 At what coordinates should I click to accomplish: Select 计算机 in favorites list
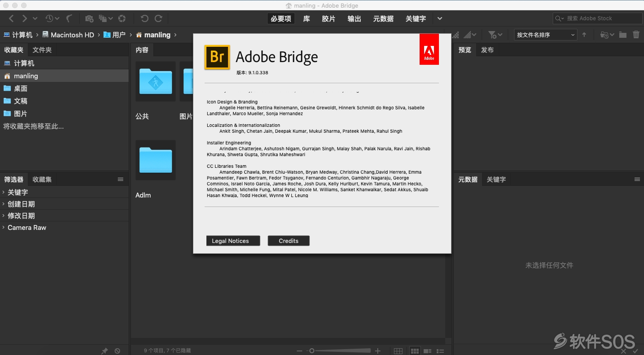[64, 63]
